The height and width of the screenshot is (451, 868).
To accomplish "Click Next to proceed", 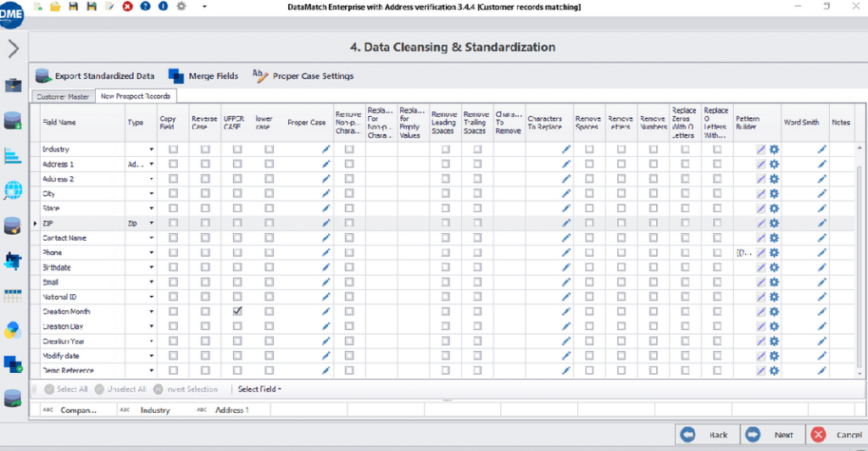I will tap(773, 435).
